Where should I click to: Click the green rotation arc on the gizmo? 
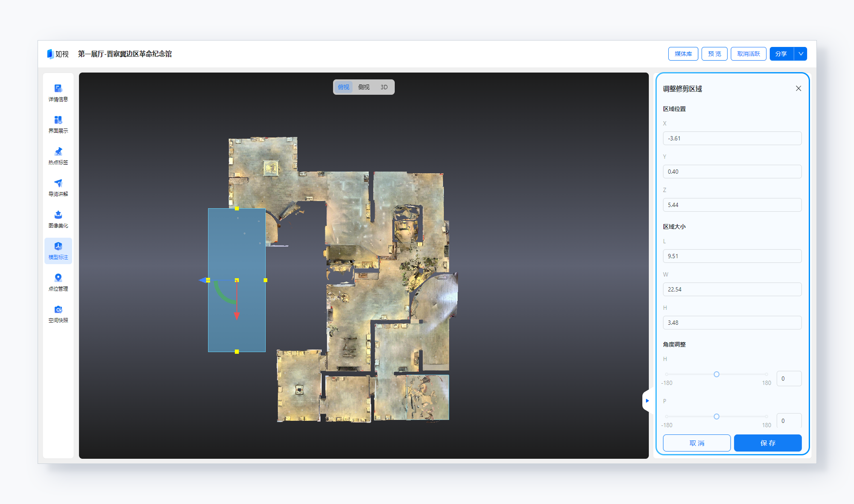pyautogui.click(x=223, y=295)
